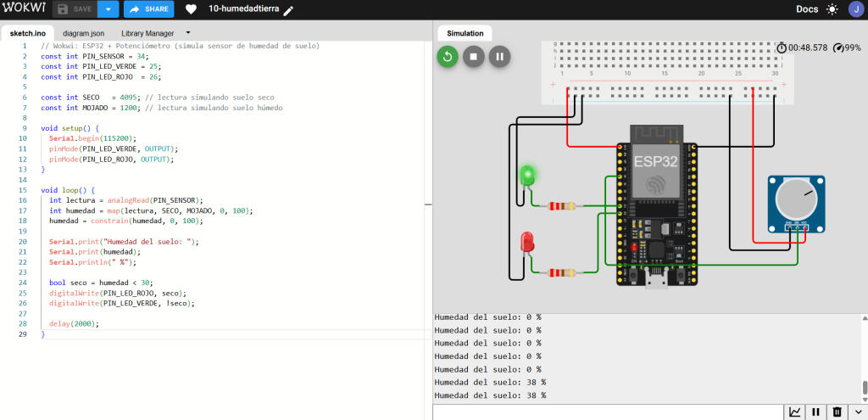
Task: Switch to the diagram.json tab
Action: [83, 33]
